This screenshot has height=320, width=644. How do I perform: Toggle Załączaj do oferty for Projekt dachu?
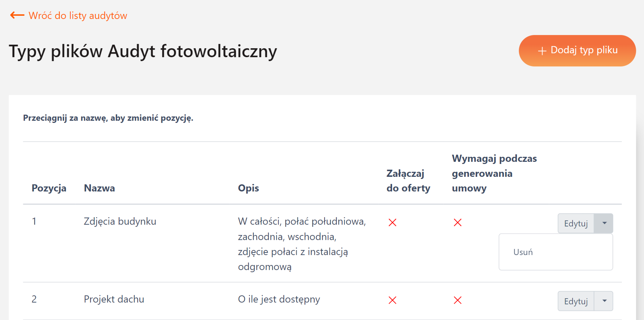point(392,300)
